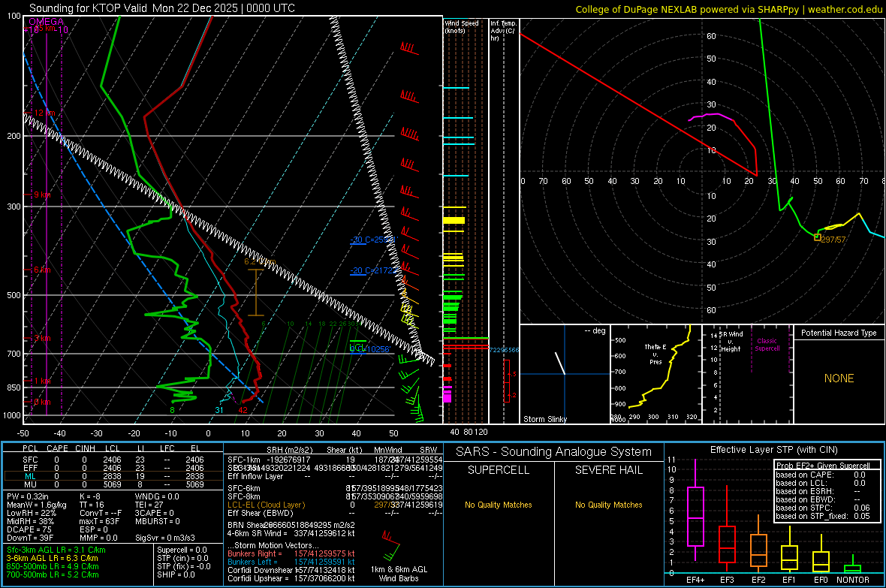This screenshot has width=886, height=588.
Task: Select the Classic Supercell label
Action: click(767, 345)
